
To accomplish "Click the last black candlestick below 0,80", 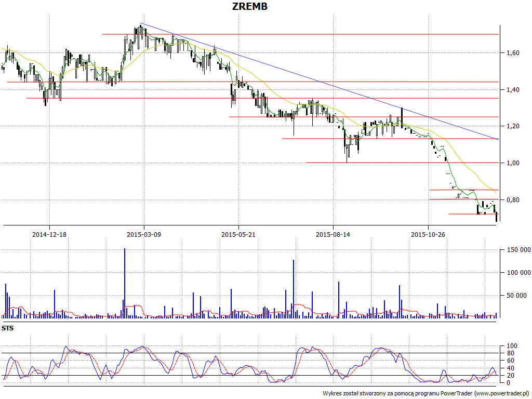I will coord(496,217).
